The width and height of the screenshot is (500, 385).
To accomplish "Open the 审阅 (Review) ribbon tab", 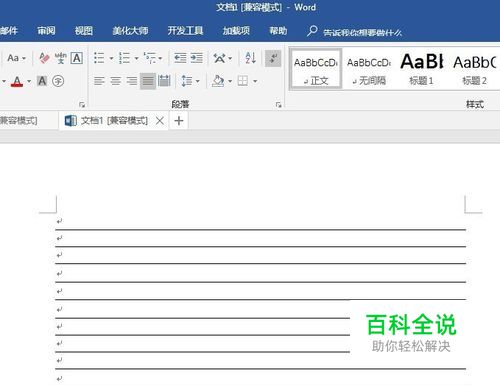I will pyautogui.click(x=46, y=31).
